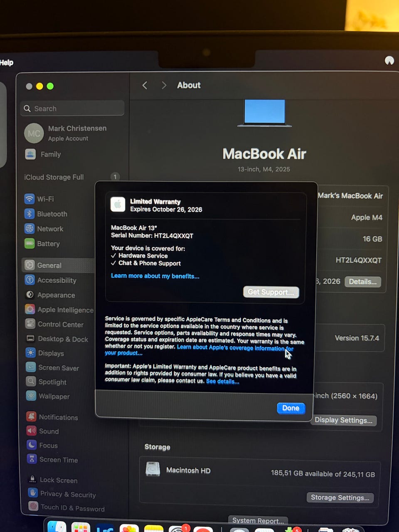Select General in the sidebar

pos(58,265)
